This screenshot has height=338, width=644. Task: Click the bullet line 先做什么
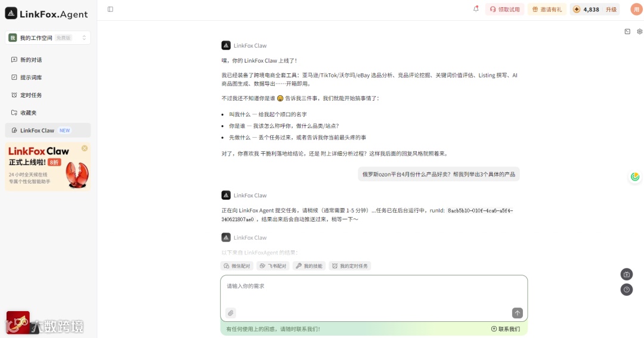tap(298, 137)
